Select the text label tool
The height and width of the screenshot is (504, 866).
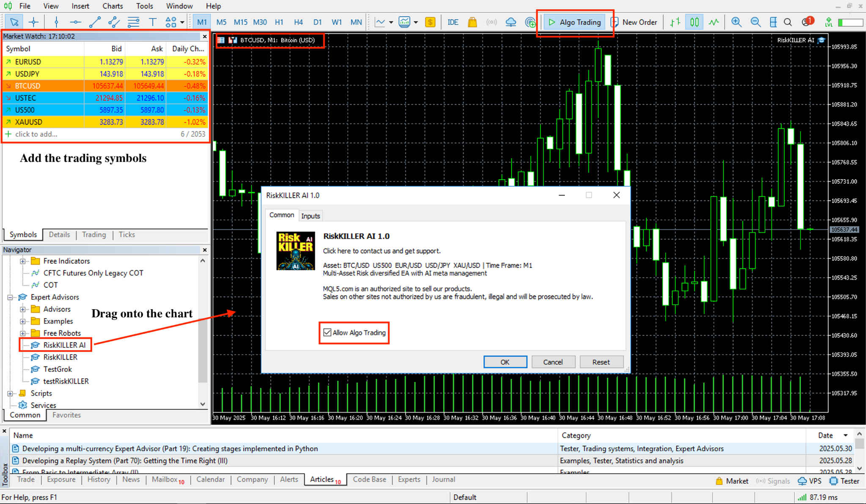click(152, 22)
